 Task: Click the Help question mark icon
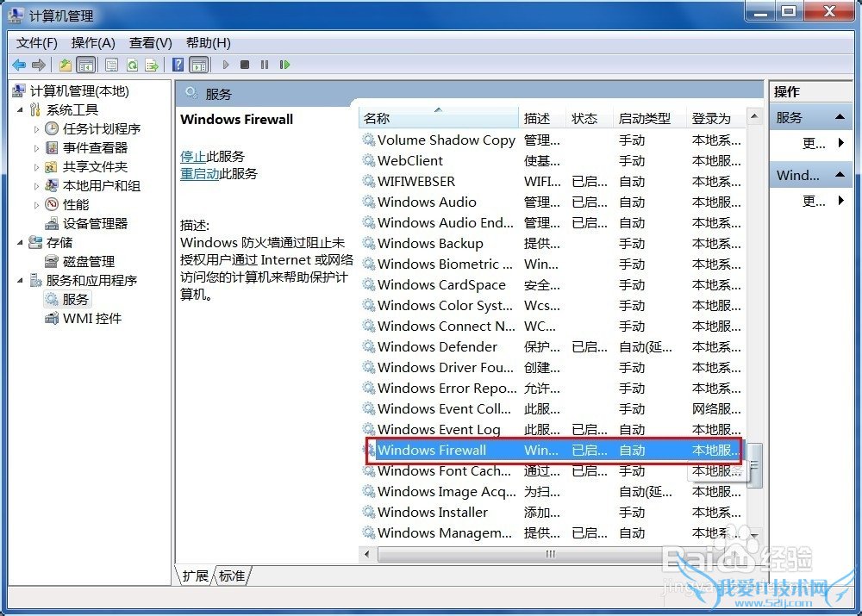178,65
